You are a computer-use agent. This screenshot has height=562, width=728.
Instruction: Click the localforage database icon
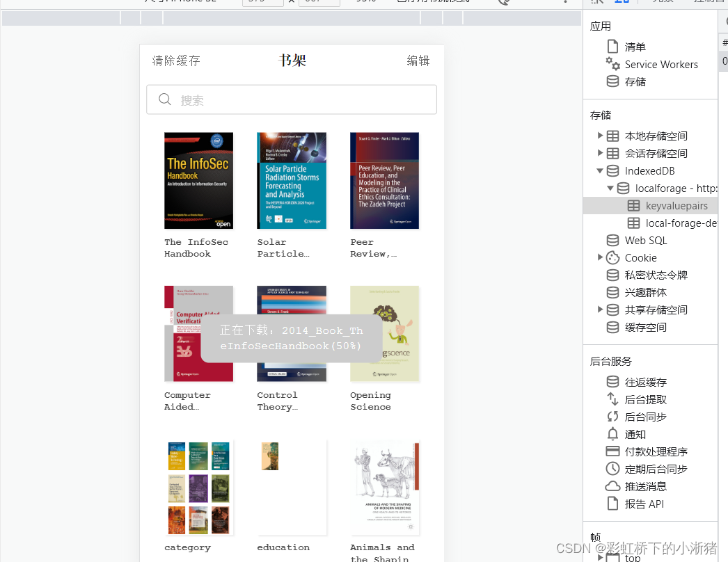(623, 188)
